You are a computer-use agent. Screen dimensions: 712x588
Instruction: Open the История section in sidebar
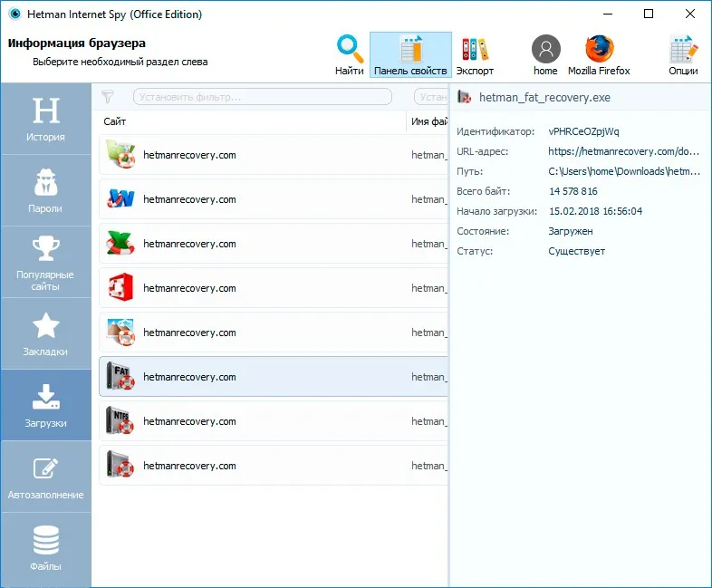[45, 119]
